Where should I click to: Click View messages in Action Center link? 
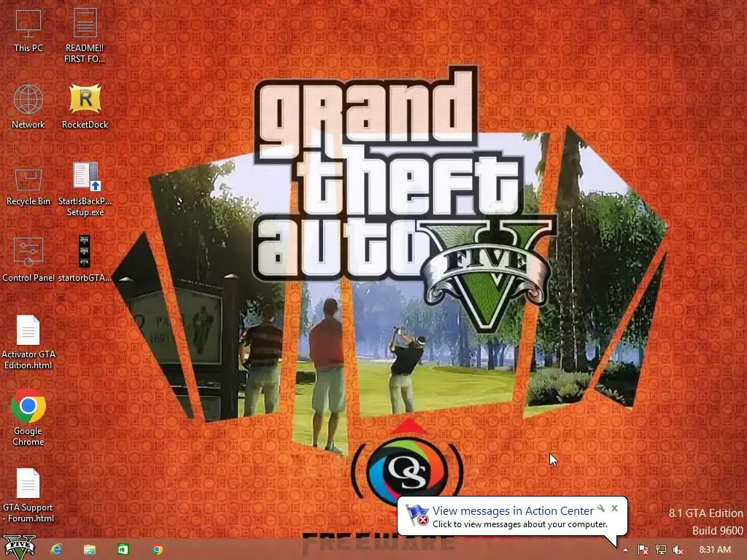coord(513,510)
